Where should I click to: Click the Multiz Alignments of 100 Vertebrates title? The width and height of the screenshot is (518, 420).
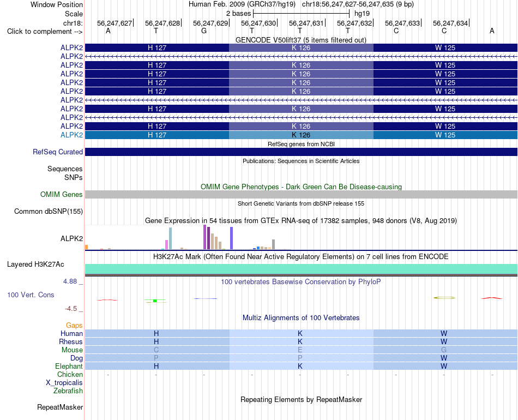[x=301, y=318]
